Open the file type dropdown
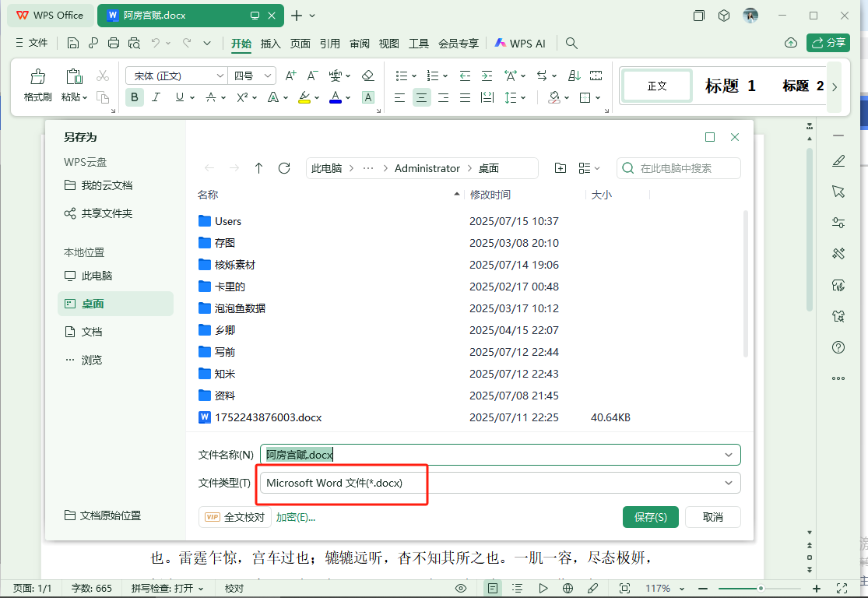This screenshot has height=598, width=868. pos(729,483)
